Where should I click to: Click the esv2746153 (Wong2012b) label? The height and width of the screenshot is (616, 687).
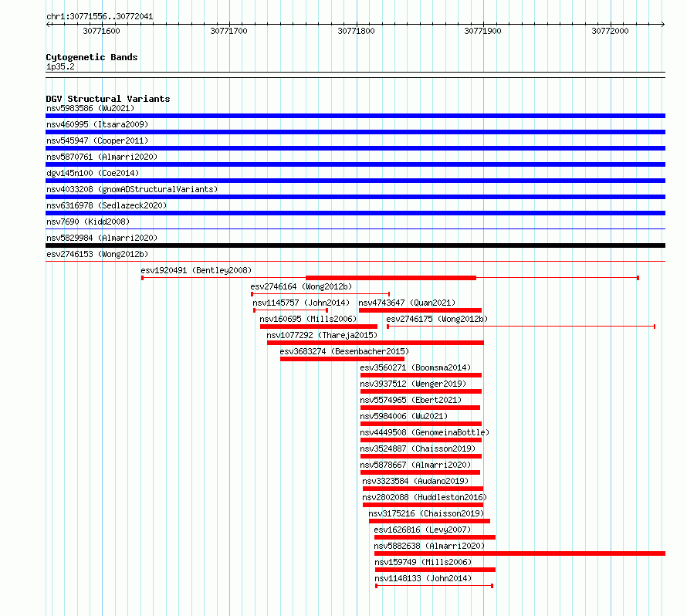click(97, 254)
